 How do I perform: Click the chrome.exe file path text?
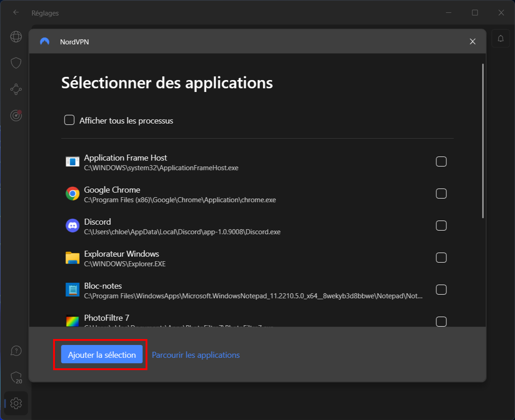(180, 200)
